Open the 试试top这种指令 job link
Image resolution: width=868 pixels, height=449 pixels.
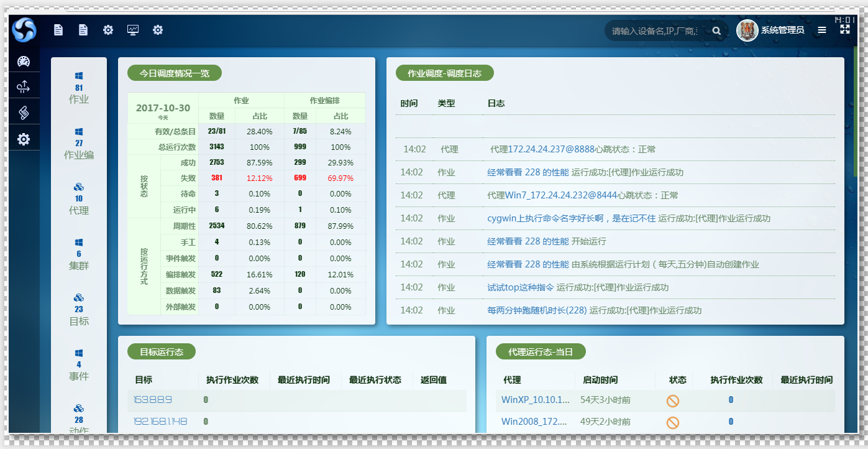tap(520, 287)
